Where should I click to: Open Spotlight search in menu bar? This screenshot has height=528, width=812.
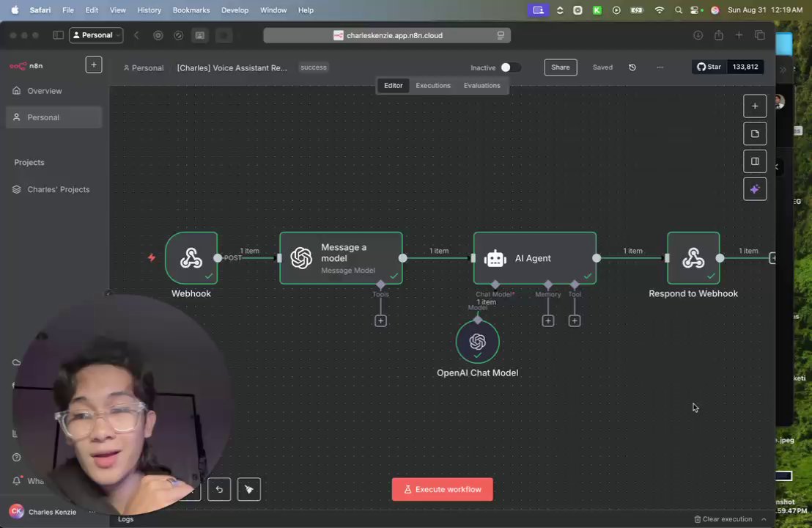(678, 10)
